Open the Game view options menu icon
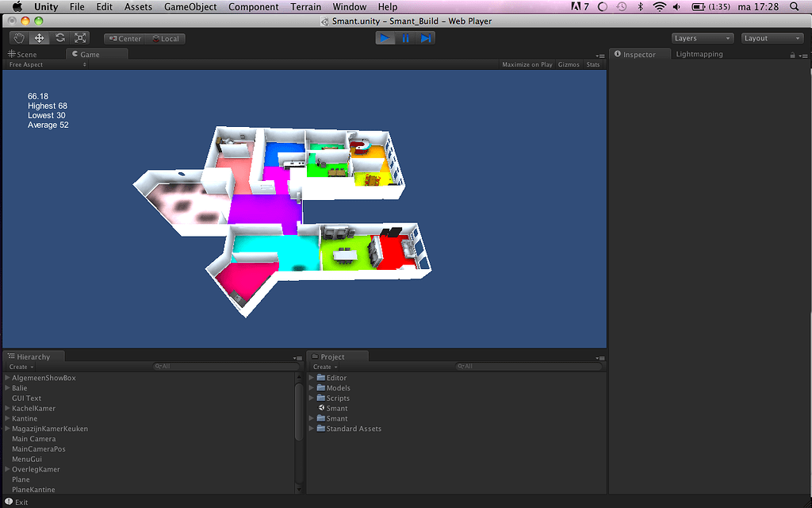 click(600, 56)
